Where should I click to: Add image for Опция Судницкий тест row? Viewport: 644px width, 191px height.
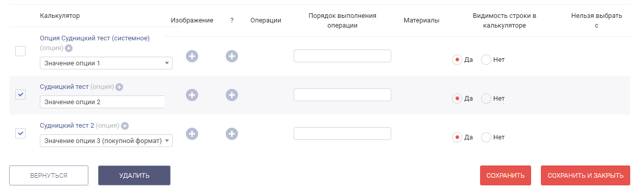[x=192, y=56]
